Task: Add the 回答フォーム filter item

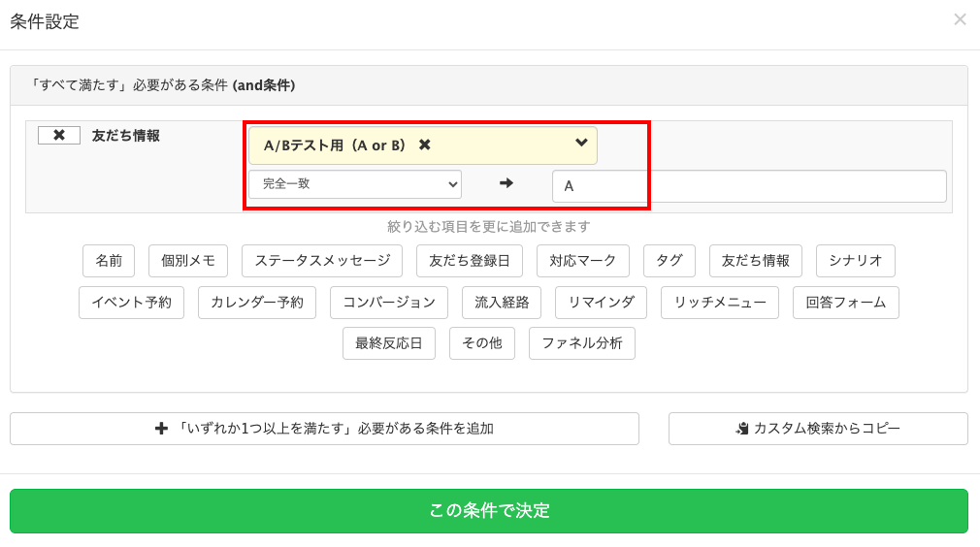Action: click(846, 303)
